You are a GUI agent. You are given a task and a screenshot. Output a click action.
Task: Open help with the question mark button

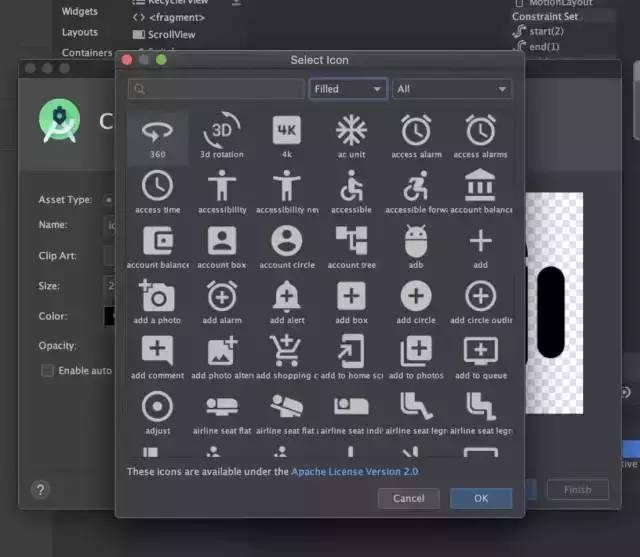(x=40, y=490)
